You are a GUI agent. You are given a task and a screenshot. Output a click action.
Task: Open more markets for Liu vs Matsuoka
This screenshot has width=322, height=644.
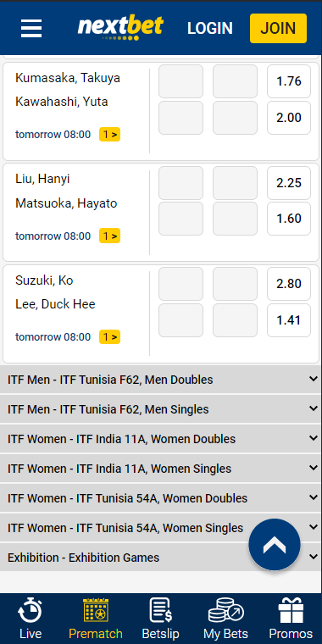109,236
